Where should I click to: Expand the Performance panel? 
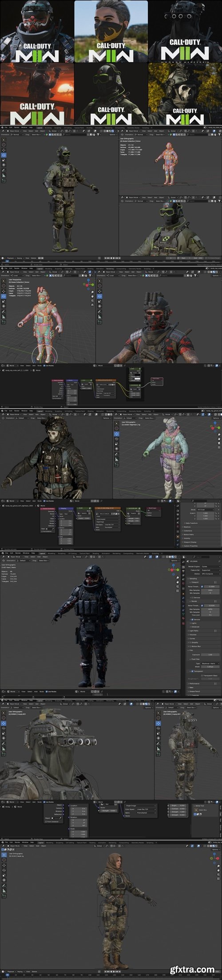(188, 684)
